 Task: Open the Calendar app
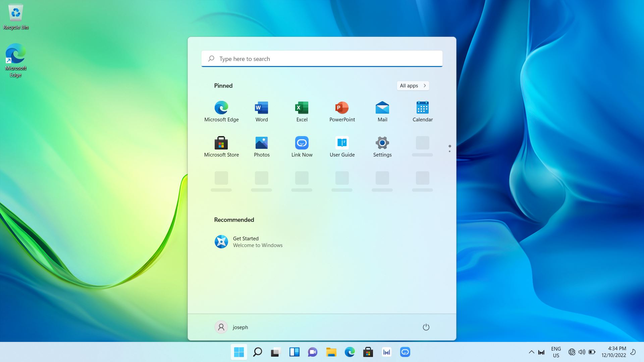click(423, 112)
